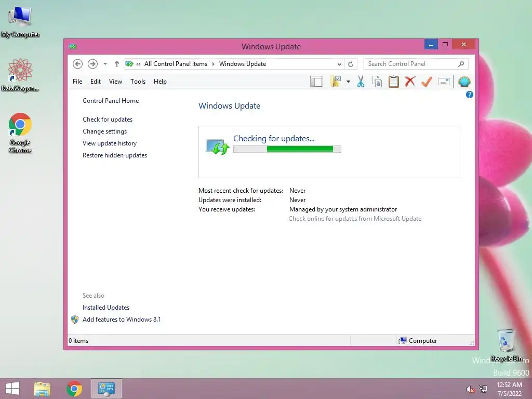Maximize the Windows Update window
The image size is (532, 399).
pos(445,45)
